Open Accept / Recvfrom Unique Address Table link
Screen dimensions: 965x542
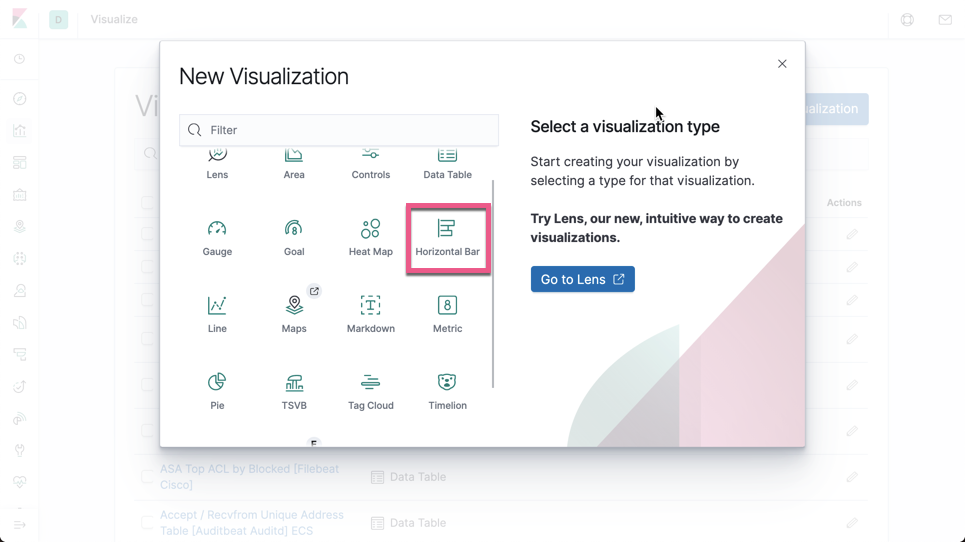pos(252,523)
